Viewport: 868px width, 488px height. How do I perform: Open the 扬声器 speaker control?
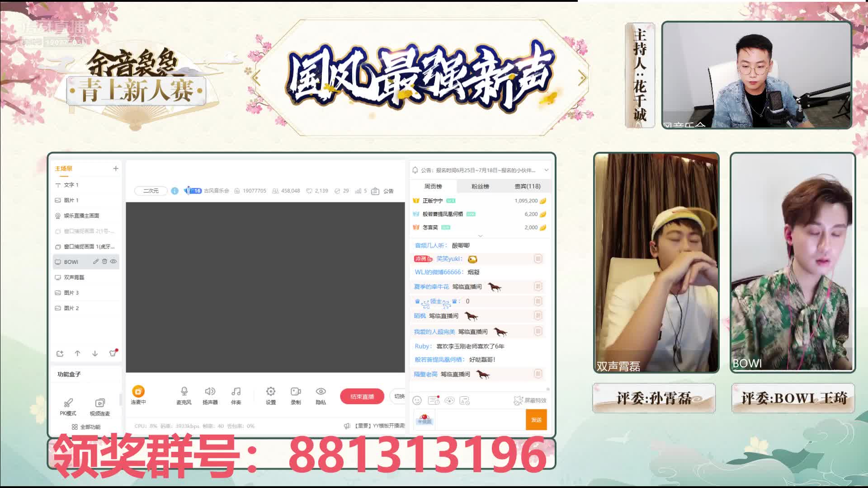210,393
